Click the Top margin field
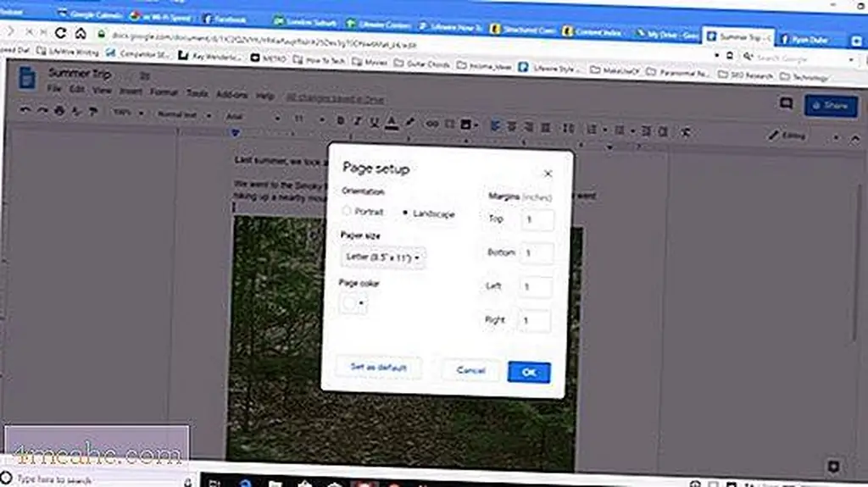 click(x=537, y=219)
